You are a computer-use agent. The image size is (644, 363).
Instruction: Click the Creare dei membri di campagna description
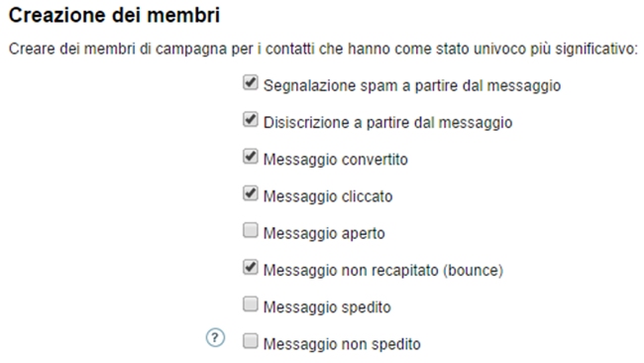pyautogui.click(x=323, y=49)
